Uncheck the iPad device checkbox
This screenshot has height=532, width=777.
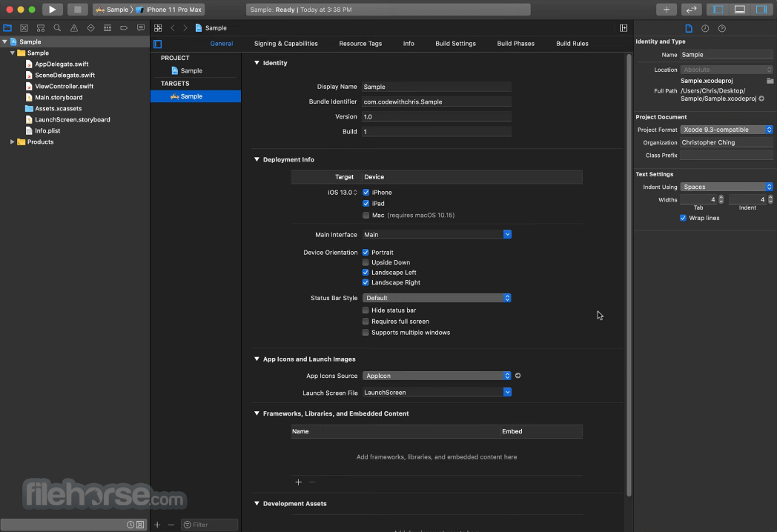pos(366,204)
